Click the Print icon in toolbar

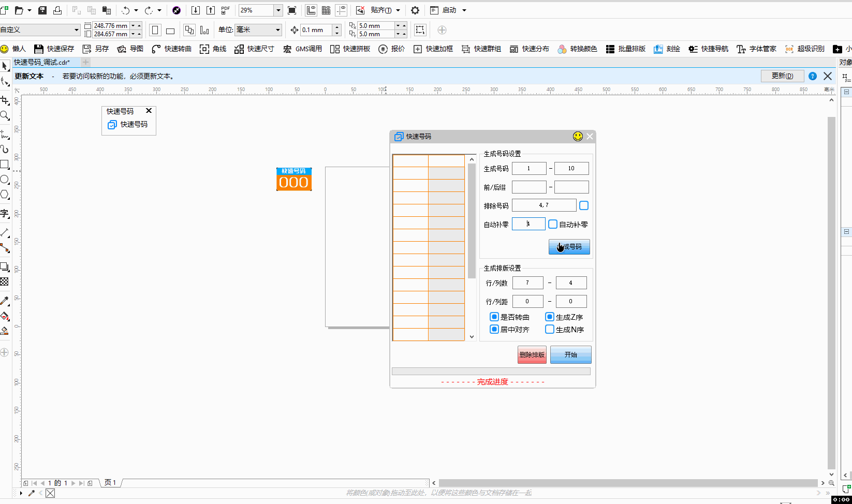point(57,10)
